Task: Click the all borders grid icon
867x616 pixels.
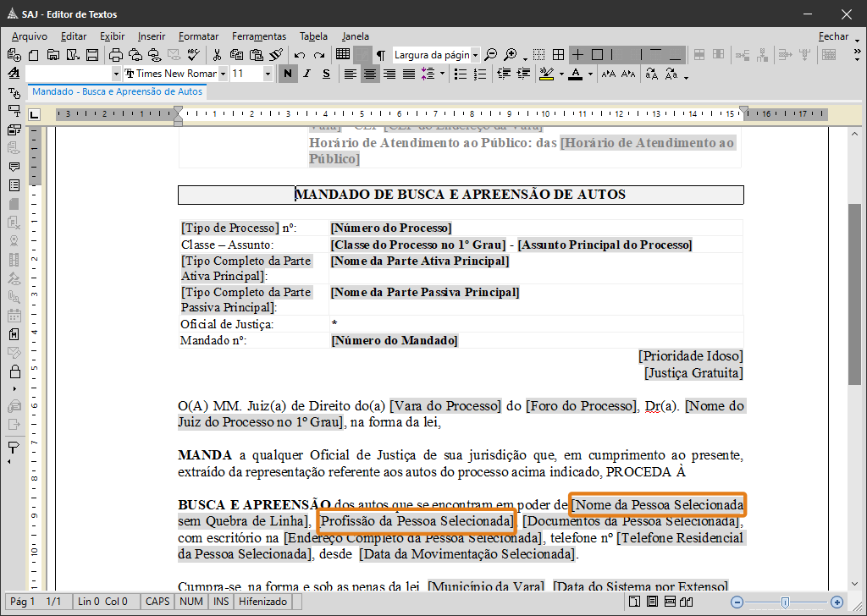Action: (559, 55)
